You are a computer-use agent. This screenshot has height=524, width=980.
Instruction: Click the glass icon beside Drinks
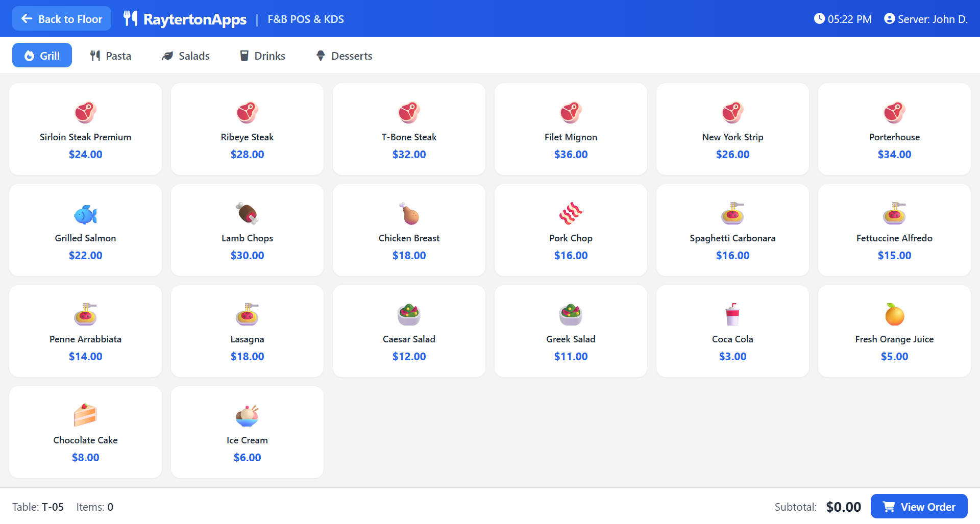(x=244, y=55)
